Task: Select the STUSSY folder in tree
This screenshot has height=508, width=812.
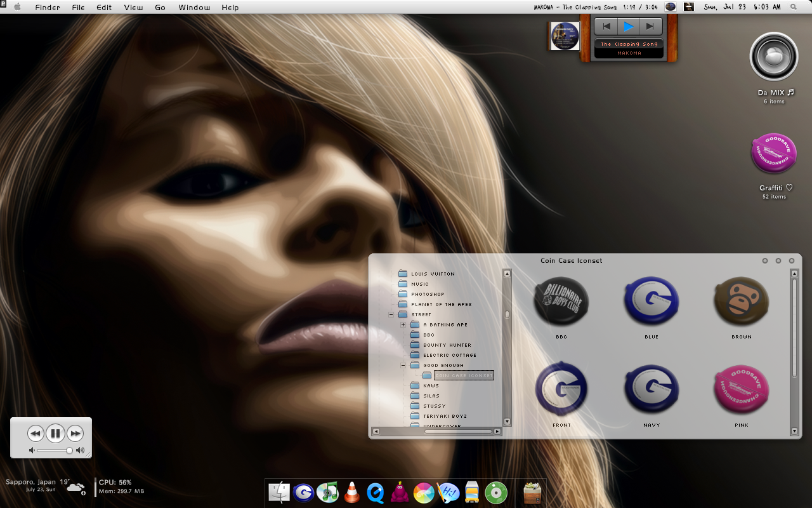Action: pyautogui.click(x=428, y=406)
